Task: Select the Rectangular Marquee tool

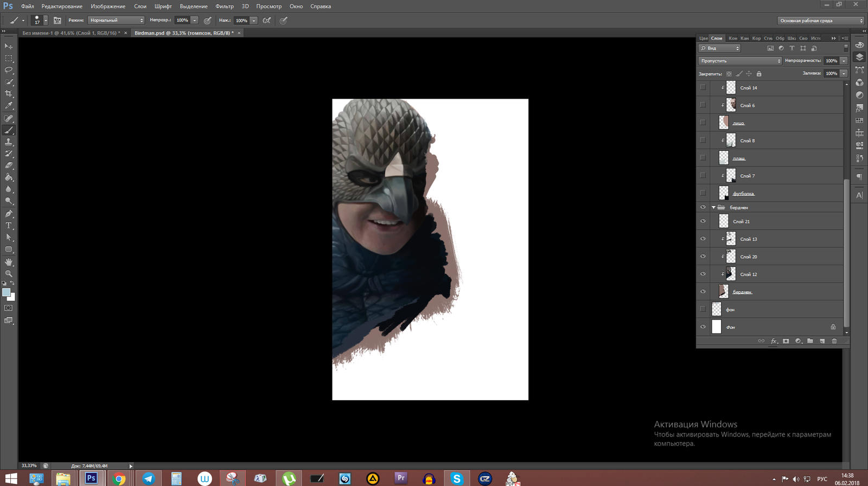Action: [x=9, y=58]
